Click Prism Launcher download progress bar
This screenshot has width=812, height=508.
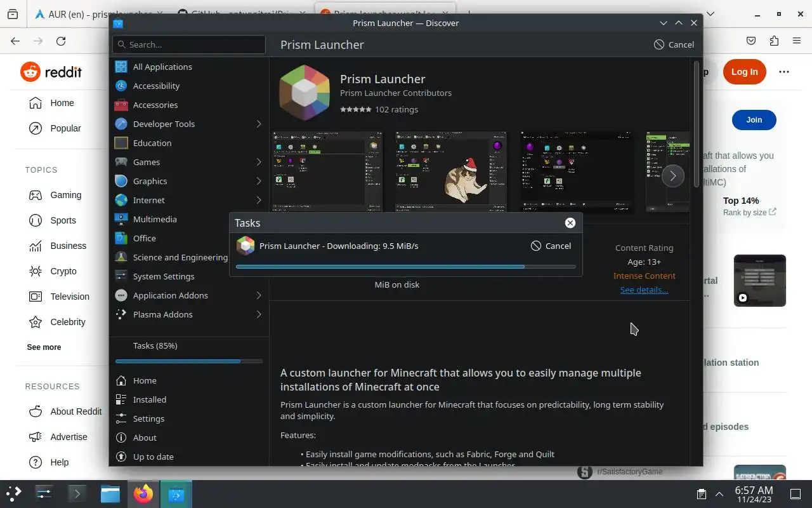tap(406, 267)
